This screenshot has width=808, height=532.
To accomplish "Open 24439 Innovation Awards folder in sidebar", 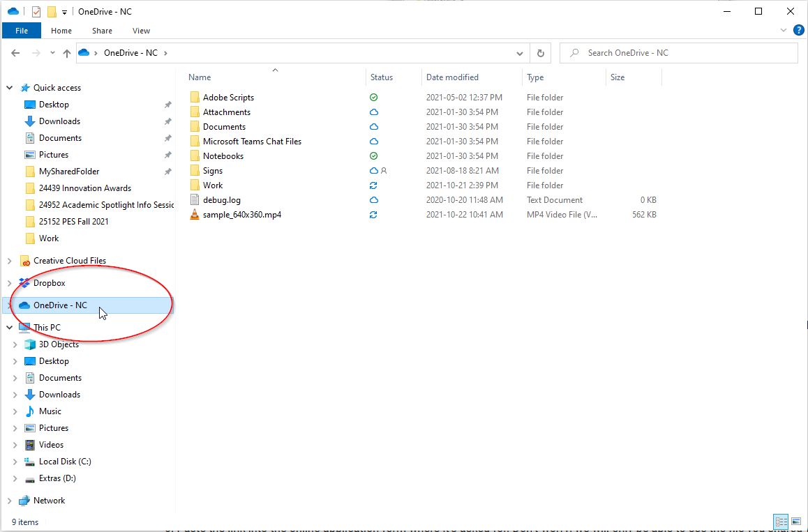I will (x=85, y=188).
